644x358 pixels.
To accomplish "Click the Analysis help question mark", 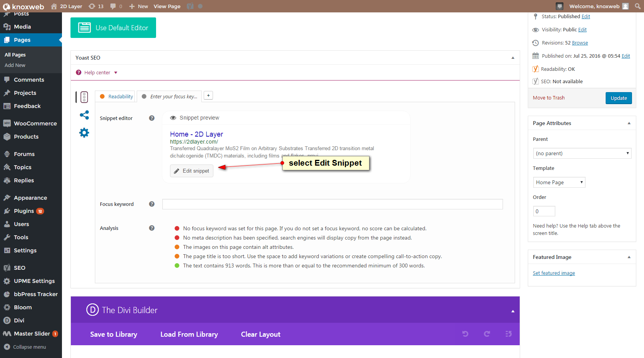I will 152,228.
